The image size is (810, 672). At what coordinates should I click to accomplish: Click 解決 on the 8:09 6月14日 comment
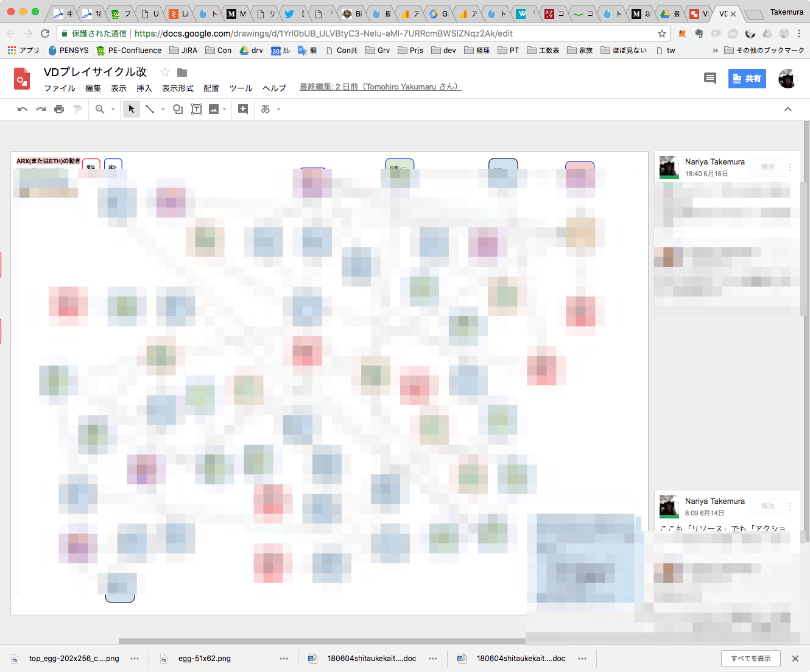[x=768, y=506]
